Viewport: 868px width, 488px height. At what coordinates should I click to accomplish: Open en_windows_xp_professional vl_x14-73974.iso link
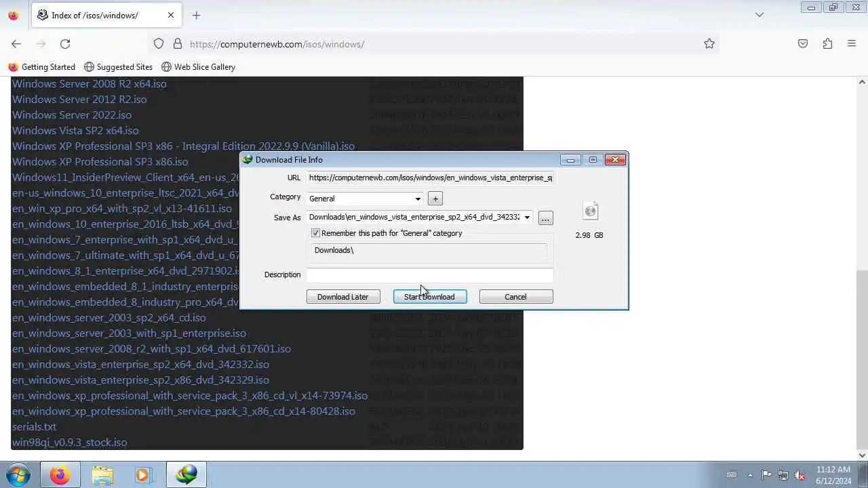pyautogui.click(x=190, y=396)
